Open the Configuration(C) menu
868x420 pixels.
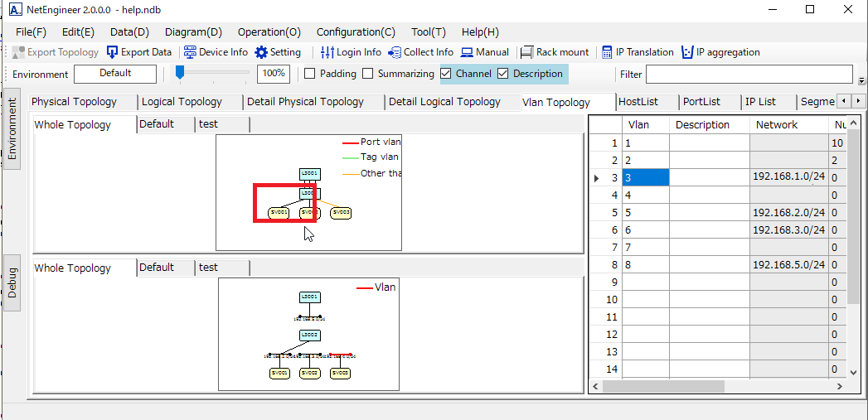[x=356, y=31]
